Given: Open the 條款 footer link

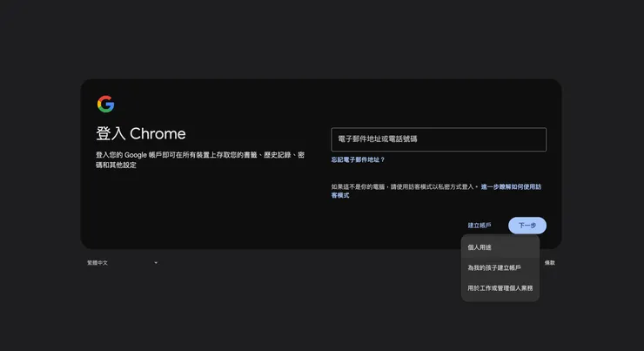Looking at the screenshot, I should (x=550, y=263).
